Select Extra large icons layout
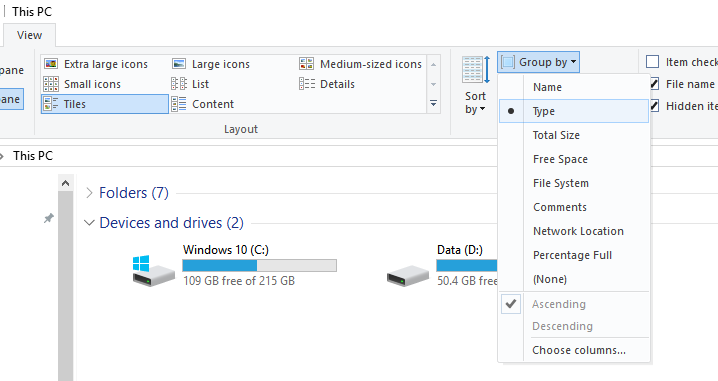 click(x=96, y=64)
